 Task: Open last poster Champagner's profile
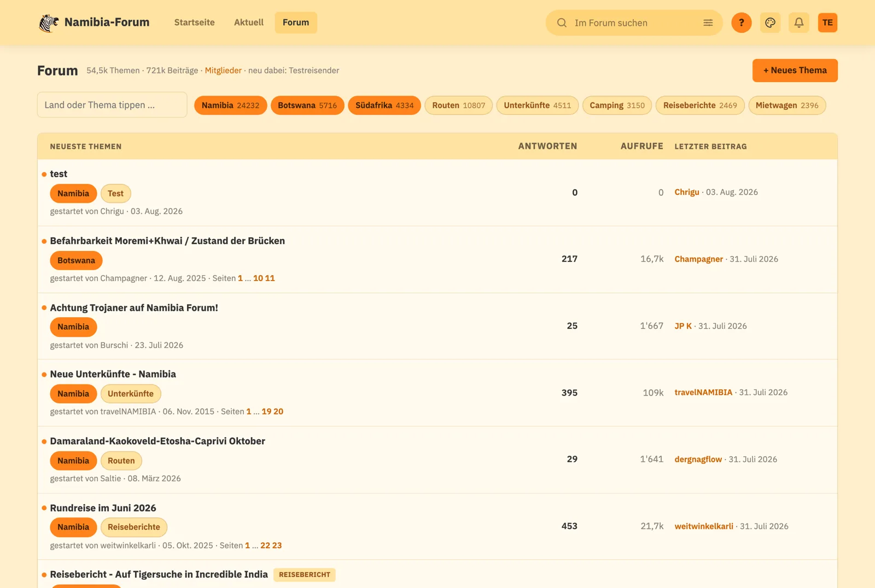pos(698,259)
